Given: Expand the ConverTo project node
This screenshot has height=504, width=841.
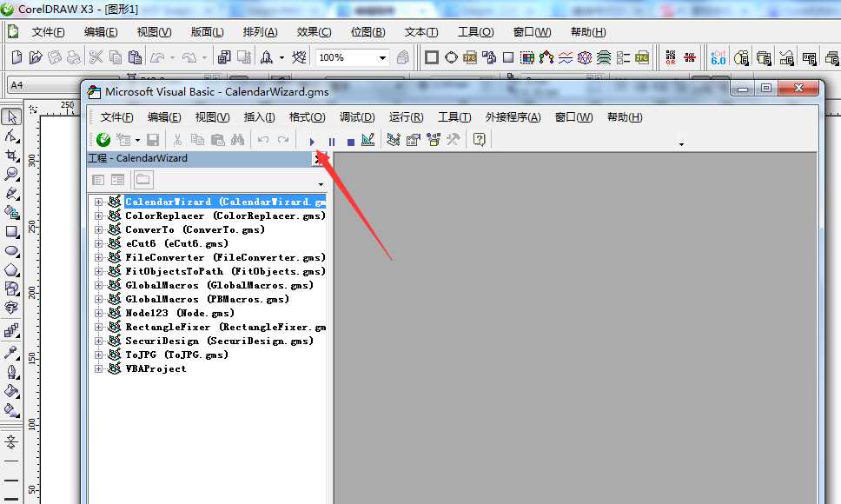Looking at the screenshot, I should point(98,230).
